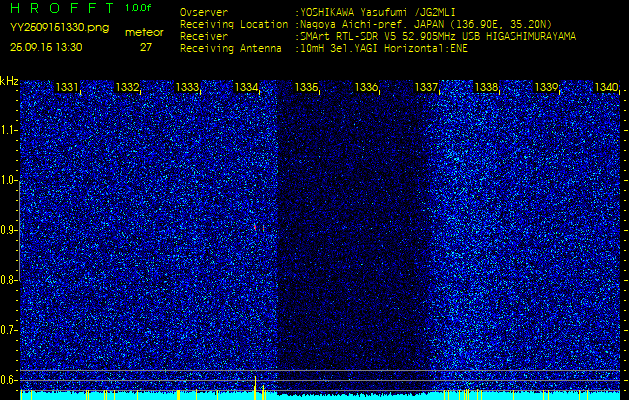
Task: Click the 1331 time marker
Action: click(x=67, y=87)
